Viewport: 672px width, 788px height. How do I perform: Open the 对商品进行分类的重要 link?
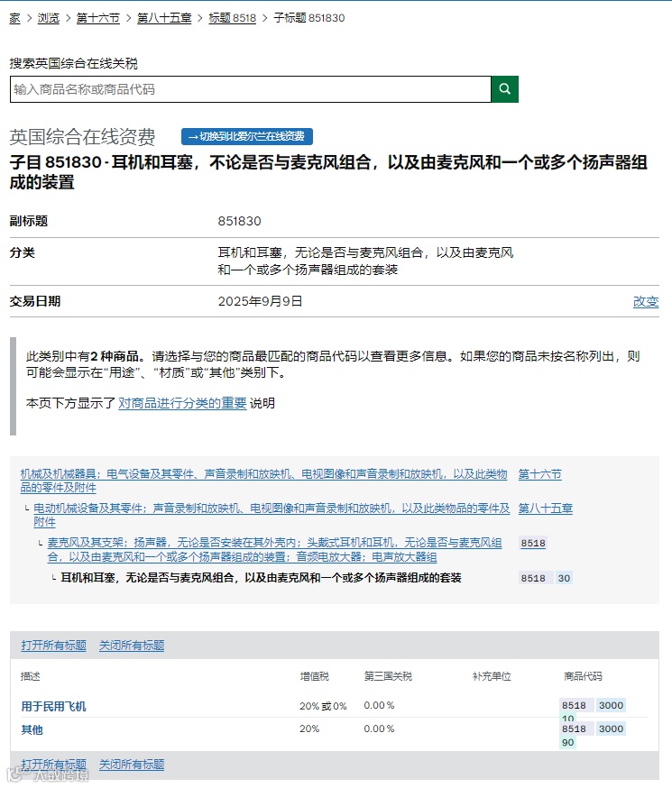[x=182, y=403]
